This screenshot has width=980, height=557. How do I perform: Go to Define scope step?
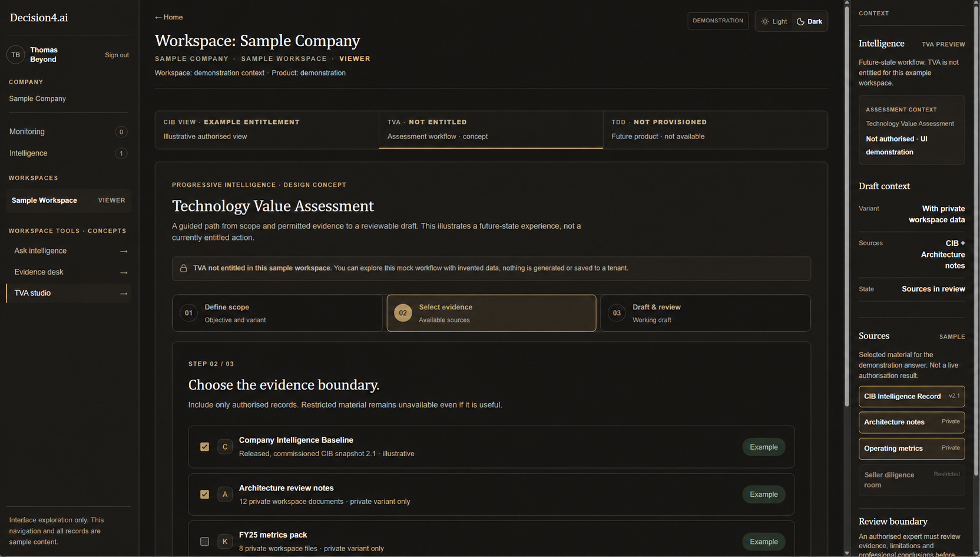(x=277, y=313)
